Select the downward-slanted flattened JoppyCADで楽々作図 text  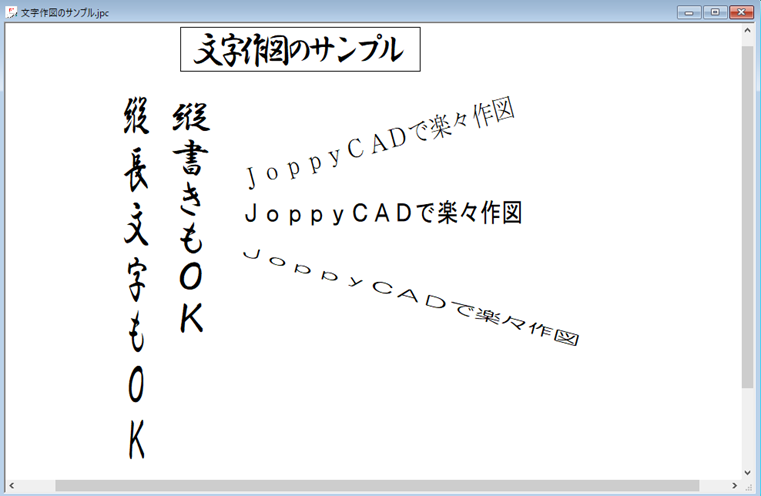411,297
